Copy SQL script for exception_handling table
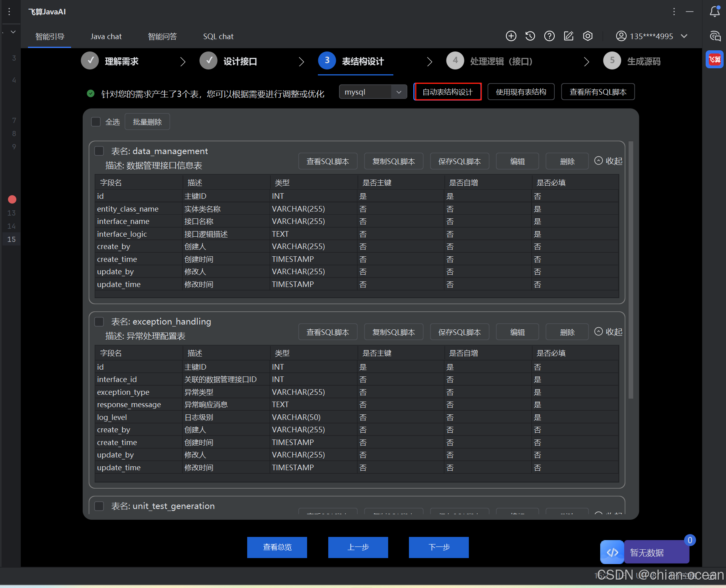726x588 pixels. click(394, 332)
